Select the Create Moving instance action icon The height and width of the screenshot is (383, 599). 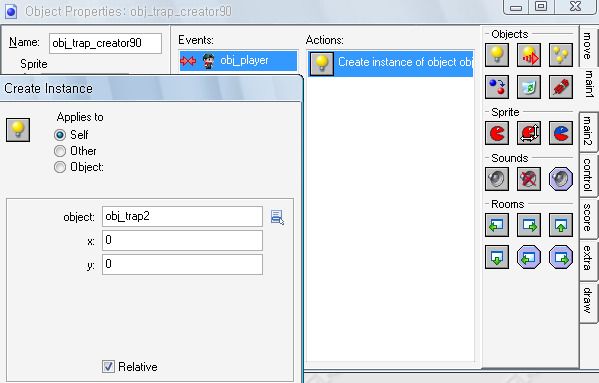529,55
